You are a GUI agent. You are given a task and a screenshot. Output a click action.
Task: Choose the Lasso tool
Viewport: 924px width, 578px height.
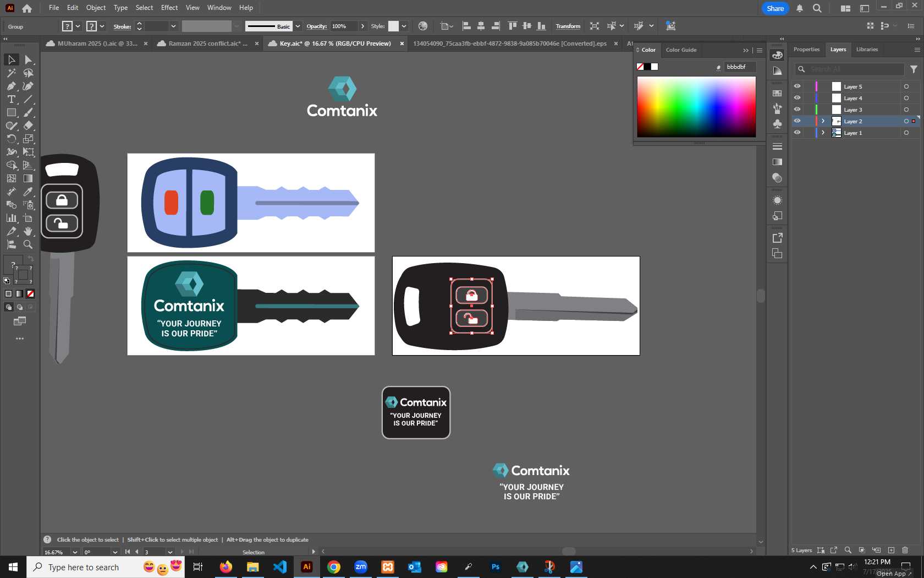pos(28,73)
